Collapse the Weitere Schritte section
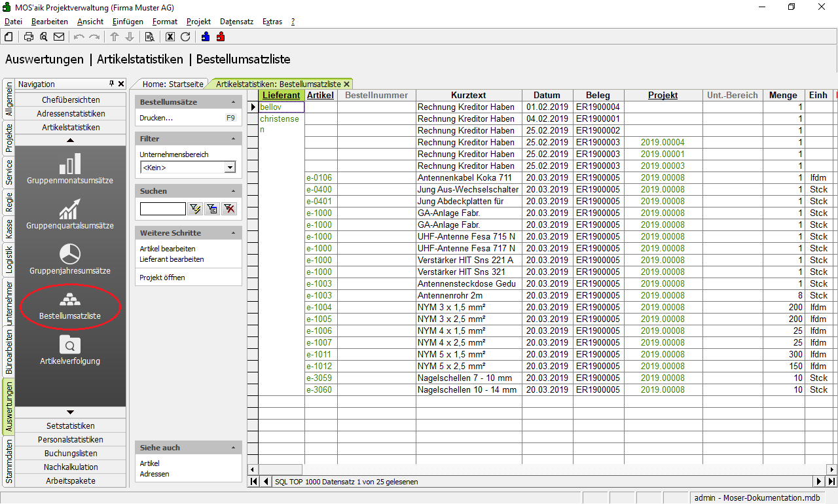The image size is (838, 504). pos(234,233)
